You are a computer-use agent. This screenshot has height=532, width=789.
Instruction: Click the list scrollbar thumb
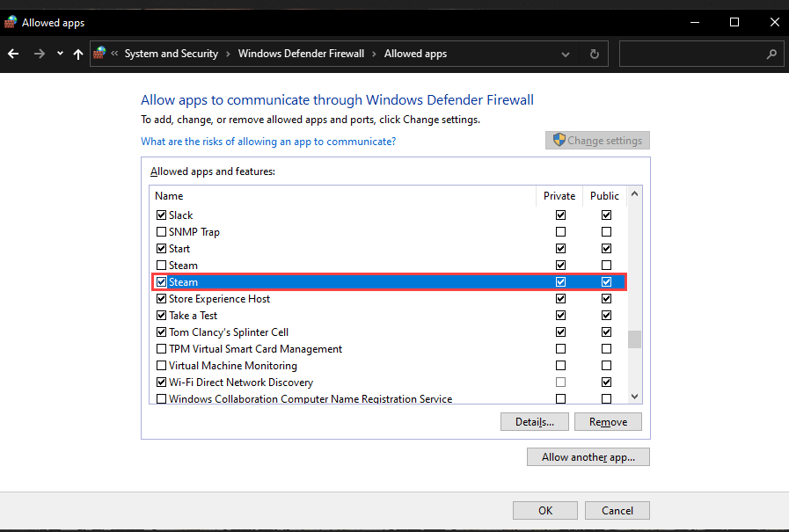(x=634, y=339)
